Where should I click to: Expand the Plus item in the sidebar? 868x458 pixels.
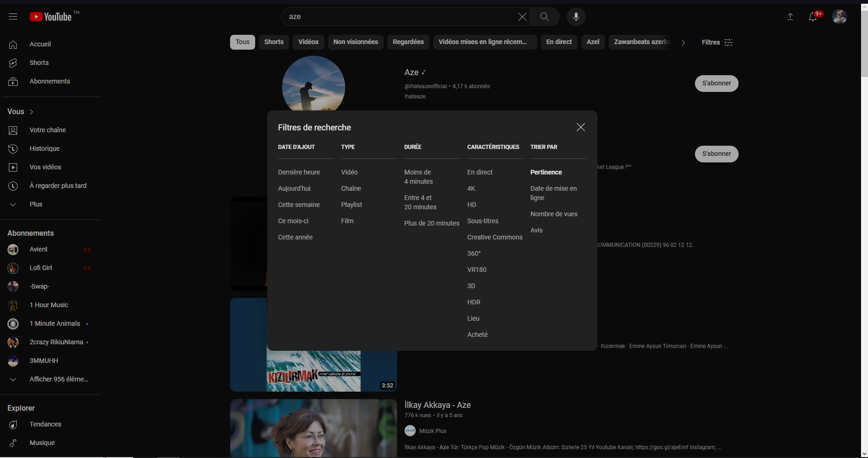click(x=51, y=204)
